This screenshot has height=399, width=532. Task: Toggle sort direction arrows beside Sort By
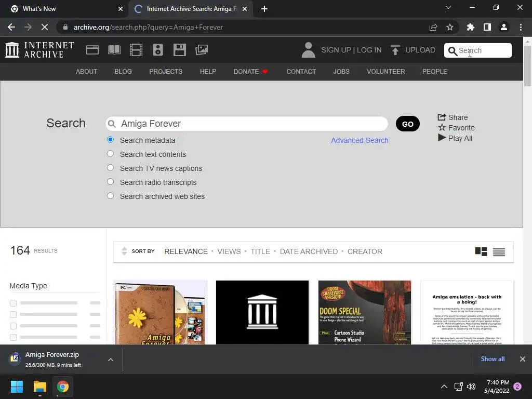(x=124, y=251)
